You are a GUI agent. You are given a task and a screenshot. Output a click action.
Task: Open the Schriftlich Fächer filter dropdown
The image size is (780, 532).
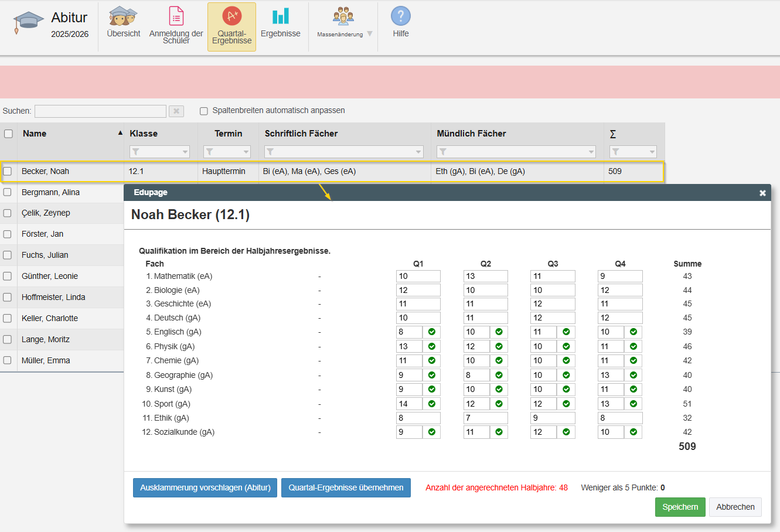pyautogui.click(x=418, y=152)
